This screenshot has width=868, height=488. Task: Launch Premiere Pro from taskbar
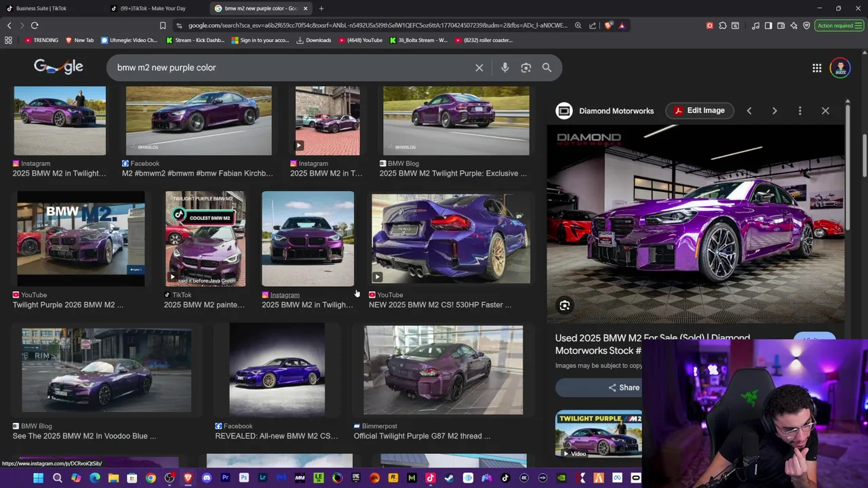225,478
